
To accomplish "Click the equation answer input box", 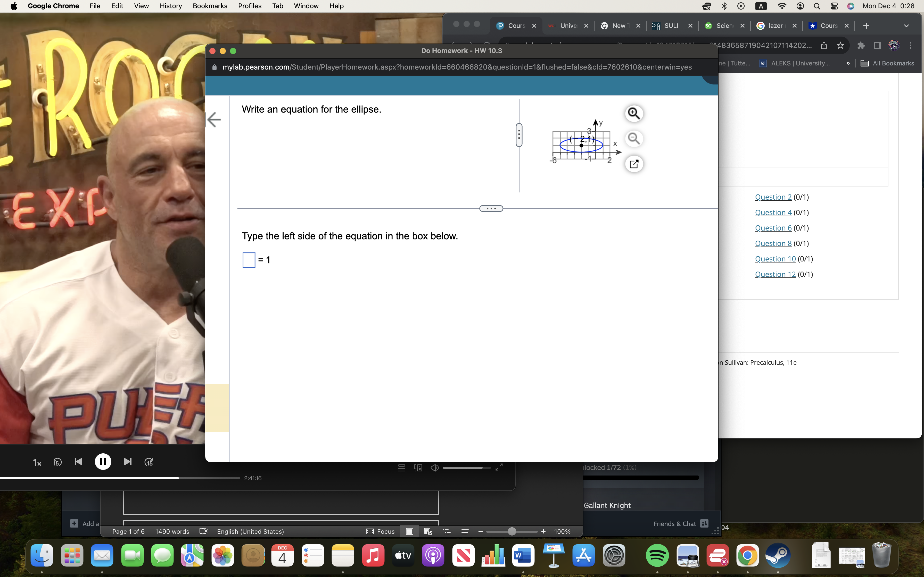I will click(x=249, y=259).
